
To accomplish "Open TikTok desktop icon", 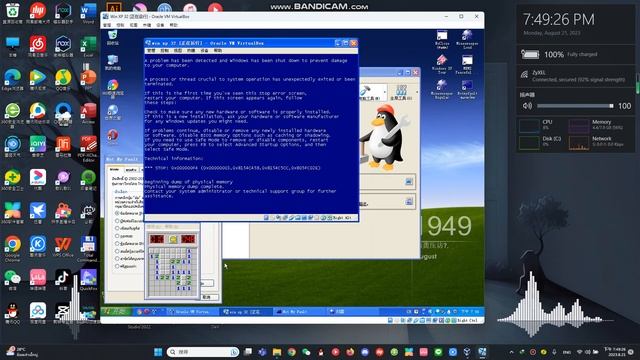I will point(63,280).
